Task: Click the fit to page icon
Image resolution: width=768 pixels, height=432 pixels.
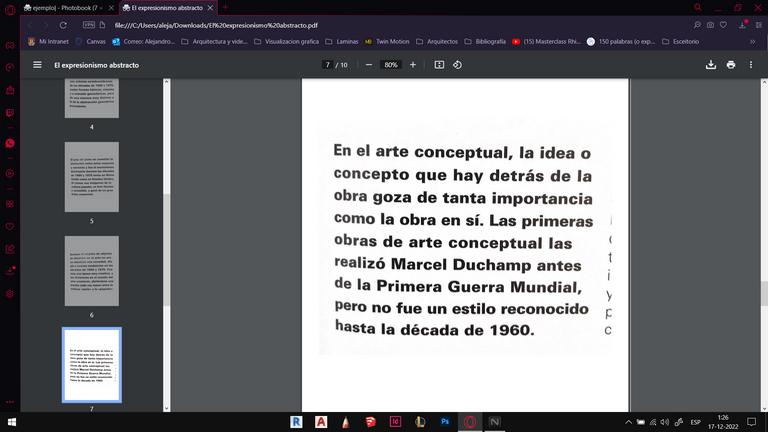Action: click(x=439, y=65)
